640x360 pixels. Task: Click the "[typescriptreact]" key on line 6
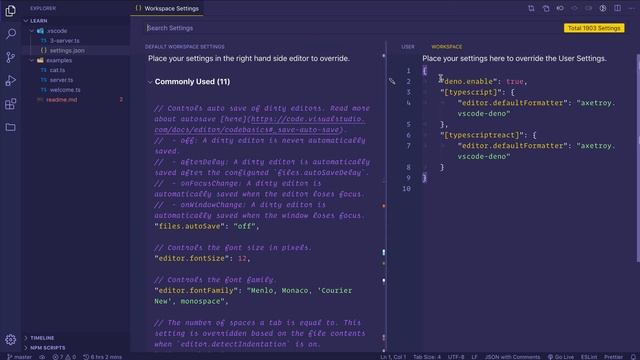(482, 135)
